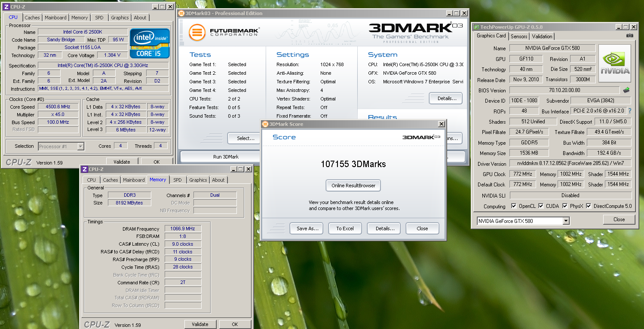This screenshot has width=644, height=329.
Task: Click the 3DMark Score dialog title icon
Action: coord(265,124)
